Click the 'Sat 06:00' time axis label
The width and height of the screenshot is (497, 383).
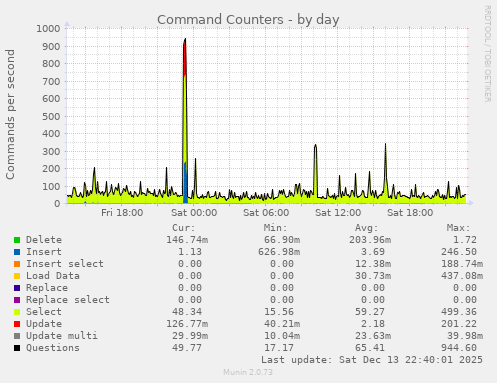266,213
